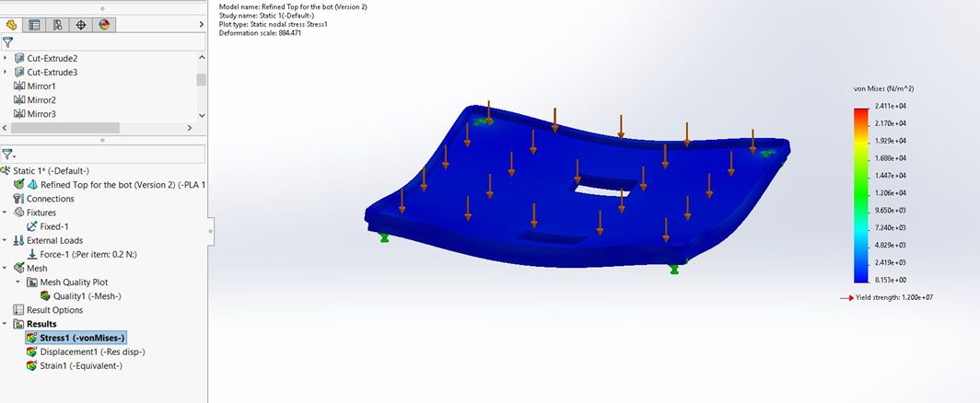
Task: Select the Cut-Extrude3 label
Action: tap(52, 73)
